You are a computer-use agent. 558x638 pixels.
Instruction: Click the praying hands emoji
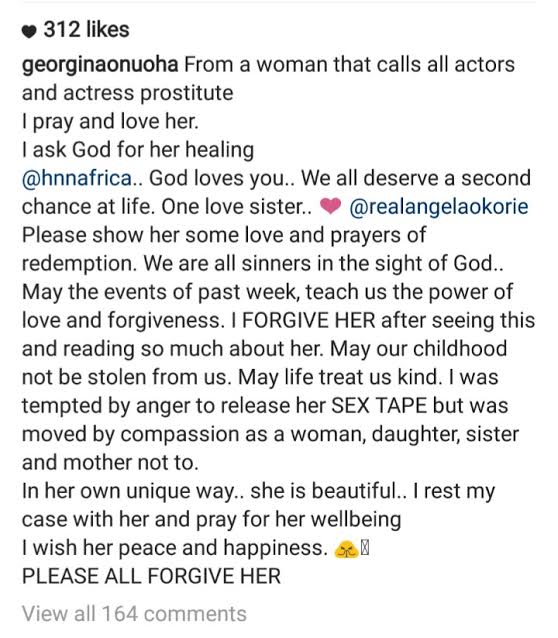[x=346, y=550]
